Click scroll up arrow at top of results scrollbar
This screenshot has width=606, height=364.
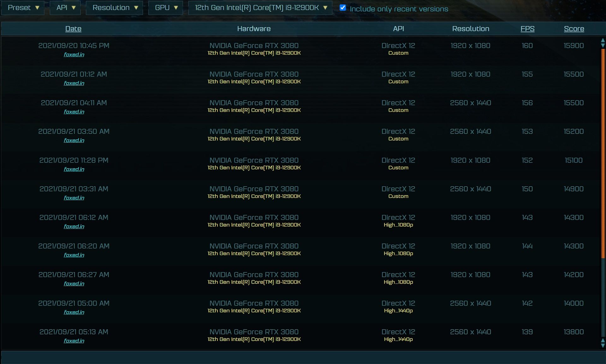(x=603, y=40)
